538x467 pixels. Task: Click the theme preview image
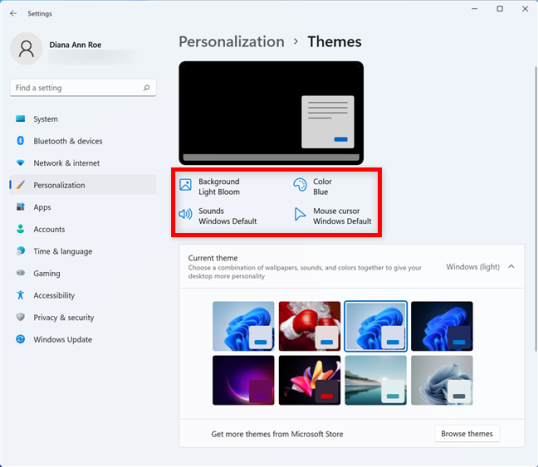point(271,113)
